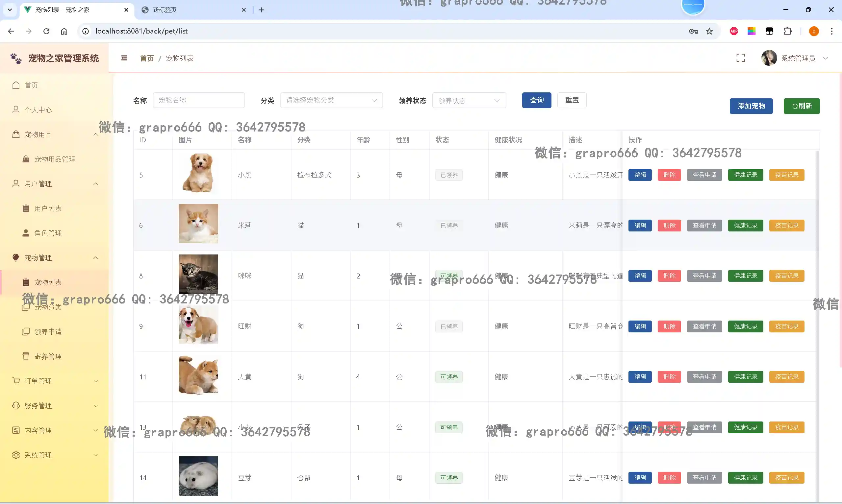This screenshot has height=504, width=842.
Task: Open the 宠物分类 category select dropdown
Action: [331, 100]
